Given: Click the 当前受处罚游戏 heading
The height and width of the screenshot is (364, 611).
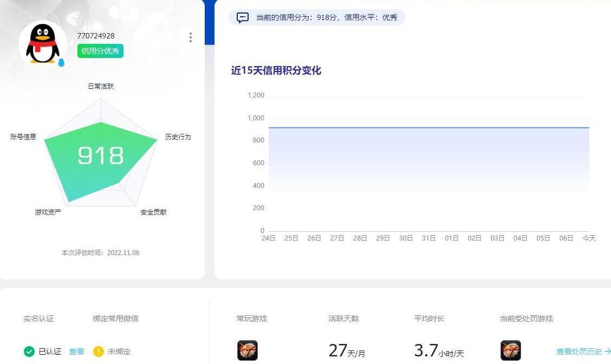Looking at the screenshot, I should pos(526,318).
